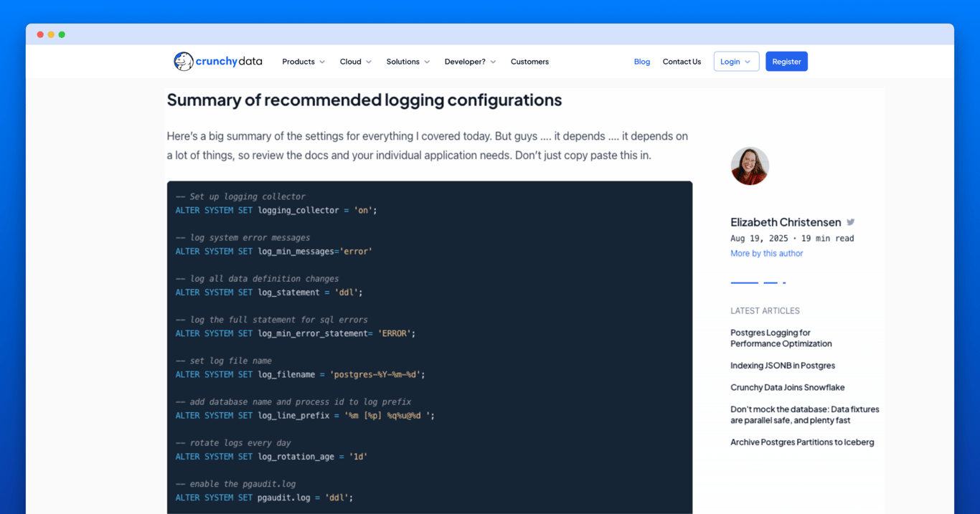Click the Register button
This screenshot has height=514, width=980.
786,61
